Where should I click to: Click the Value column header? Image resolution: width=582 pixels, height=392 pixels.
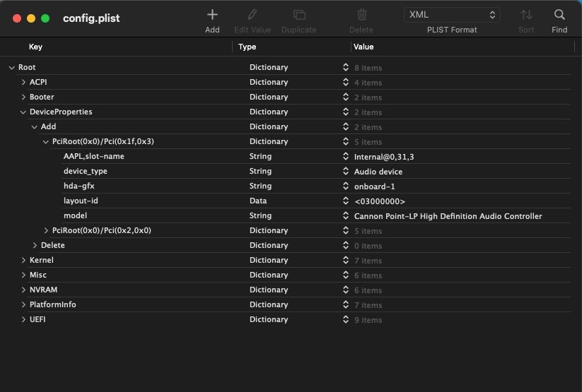tap(363, 47)
